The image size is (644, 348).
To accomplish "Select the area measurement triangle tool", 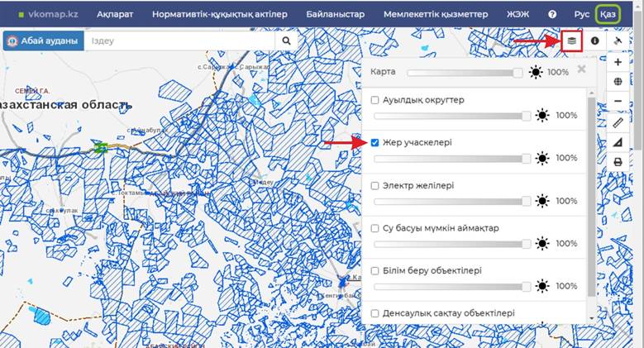I will [x=618, y=142].
